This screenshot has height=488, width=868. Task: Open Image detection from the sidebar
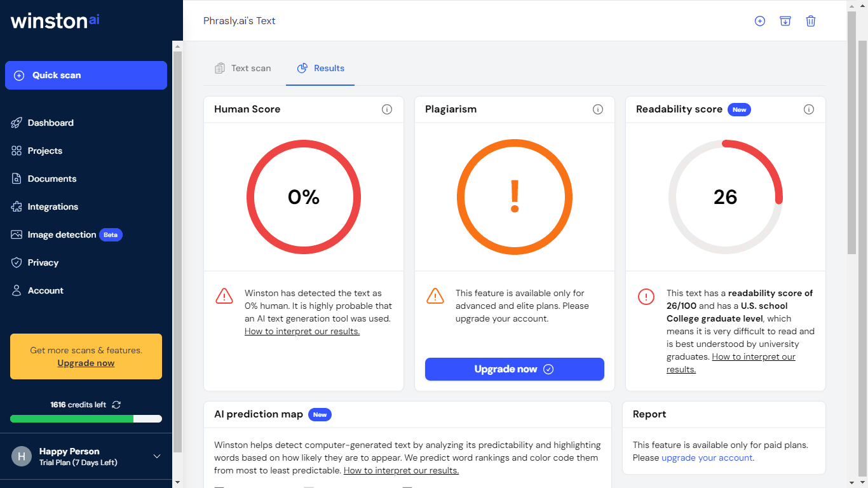(x=62, y=234)
